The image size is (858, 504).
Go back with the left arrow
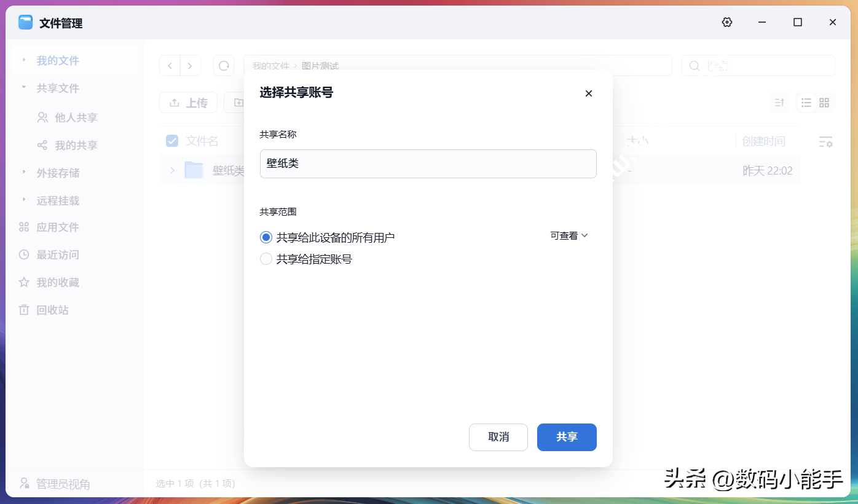[170, 66]
